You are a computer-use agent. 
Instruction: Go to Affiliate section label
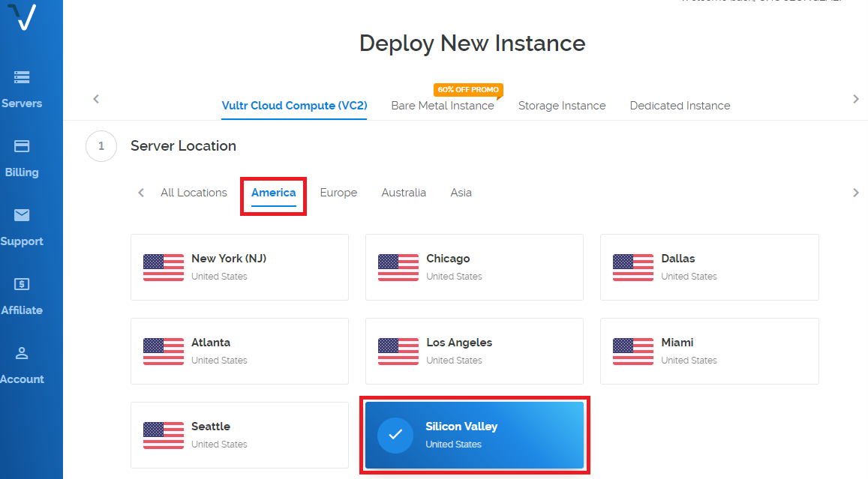click(x=22, y=310)
